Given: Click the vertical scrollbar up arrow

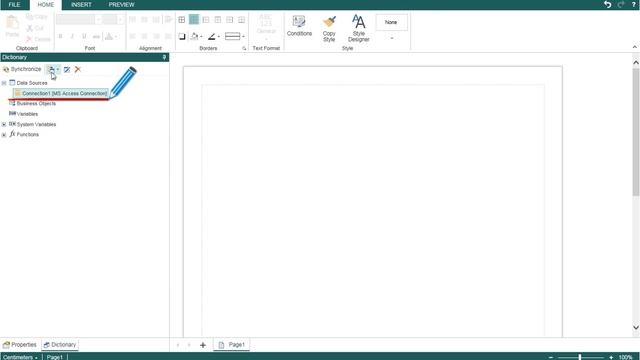Looking at the screenshot, I should pyautogui.click(x=636, y=62).
